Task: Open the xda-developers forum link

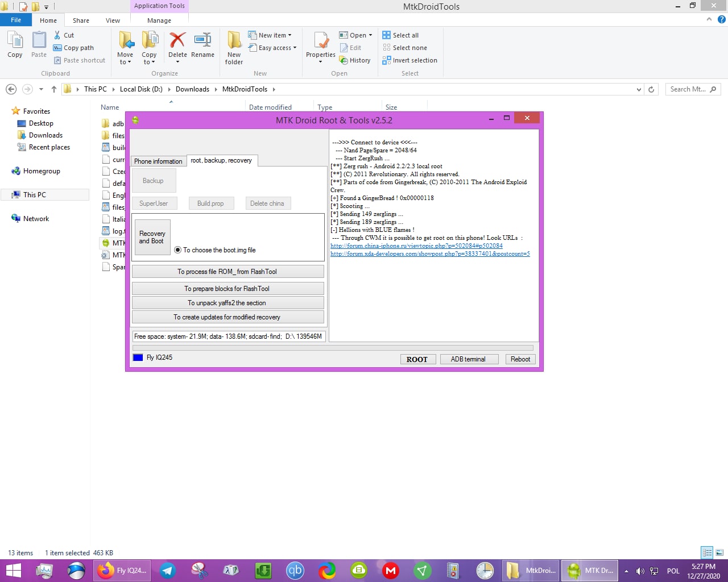Action: tap(430, 253)
